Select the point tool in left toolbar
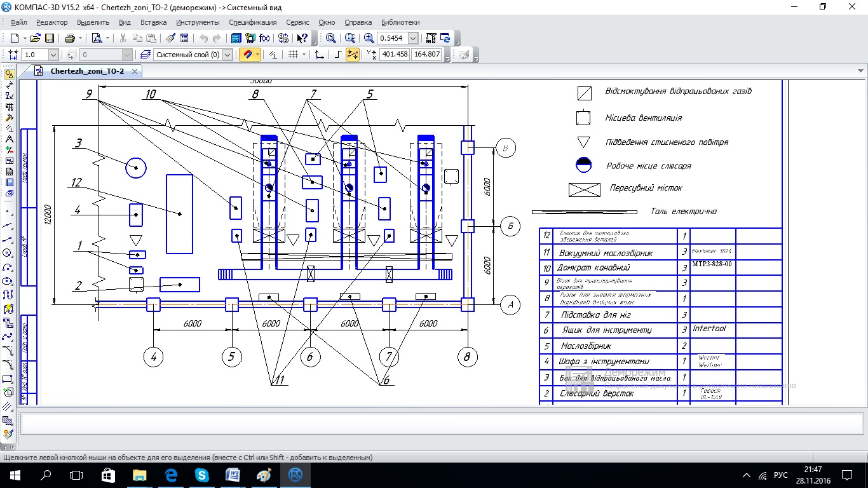The height and width of the screenshot is (488, 868). [x=8, y=211]
